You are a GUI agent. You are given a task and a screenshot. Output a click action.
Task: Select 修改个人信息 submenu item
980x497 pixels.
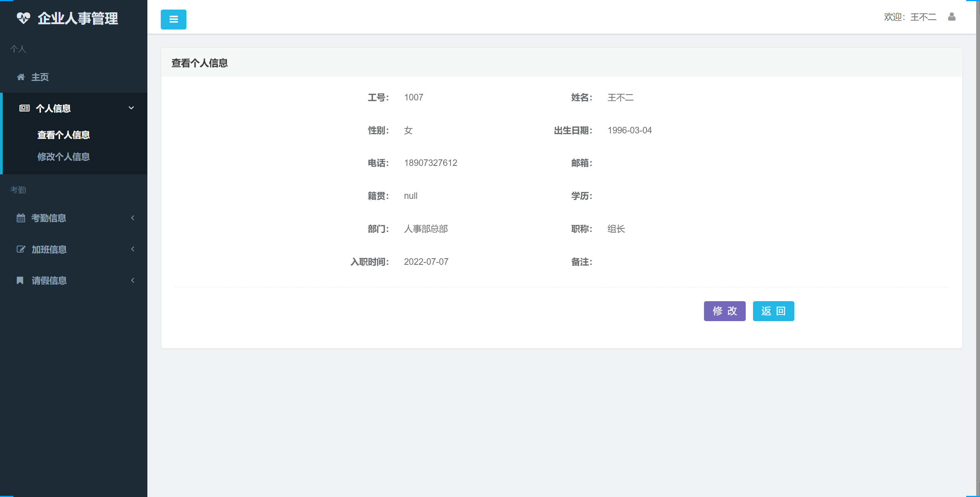click(64, 157)
